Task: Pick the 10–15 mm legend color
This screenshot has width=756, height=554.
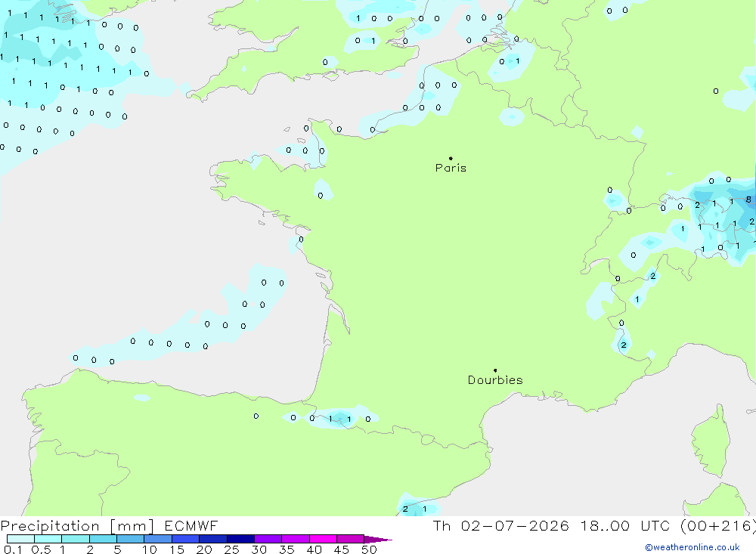Action: (158, 539)
